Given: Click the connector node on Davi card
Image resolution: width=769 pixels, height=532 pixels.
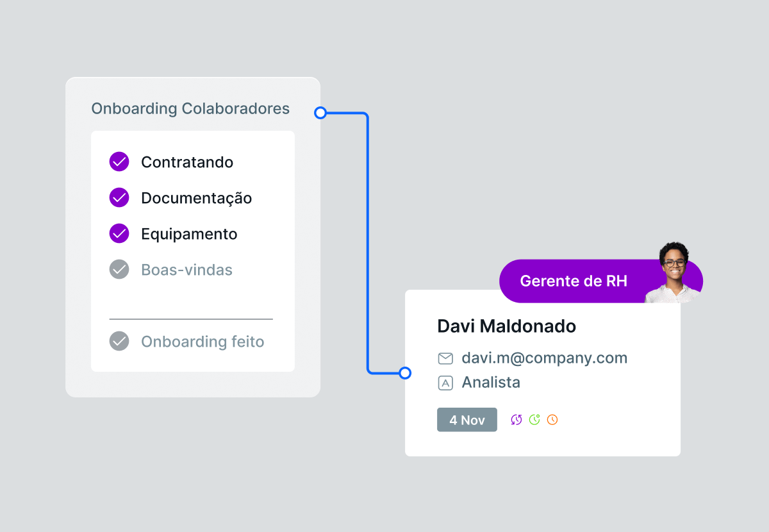Looking at the screenshot, I should point(405,373).
